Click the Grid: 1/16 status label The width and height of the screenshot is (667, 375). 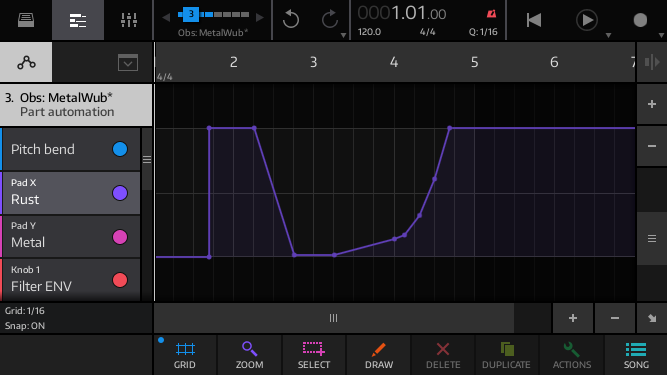25,311
